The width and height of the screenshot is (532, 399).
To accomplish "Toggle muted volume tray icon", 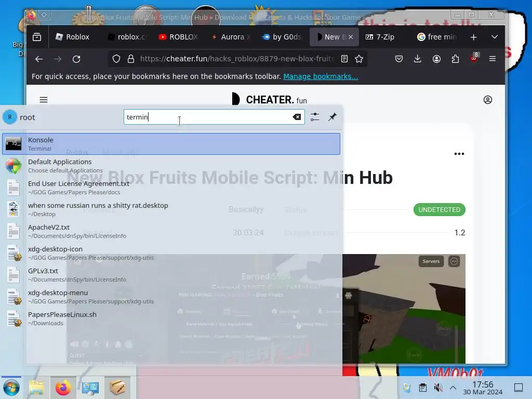I will click(x=438, y=388).
